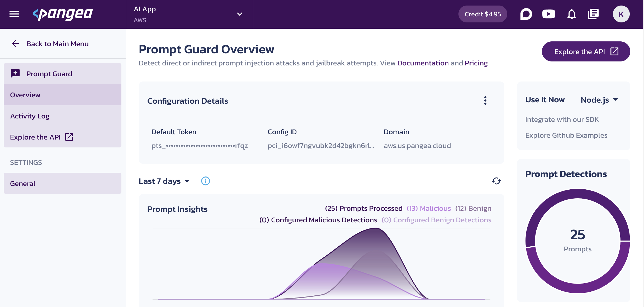The image size is (644, 307).
Task: Click Integrate with our SDK
Action: (562, 119)
